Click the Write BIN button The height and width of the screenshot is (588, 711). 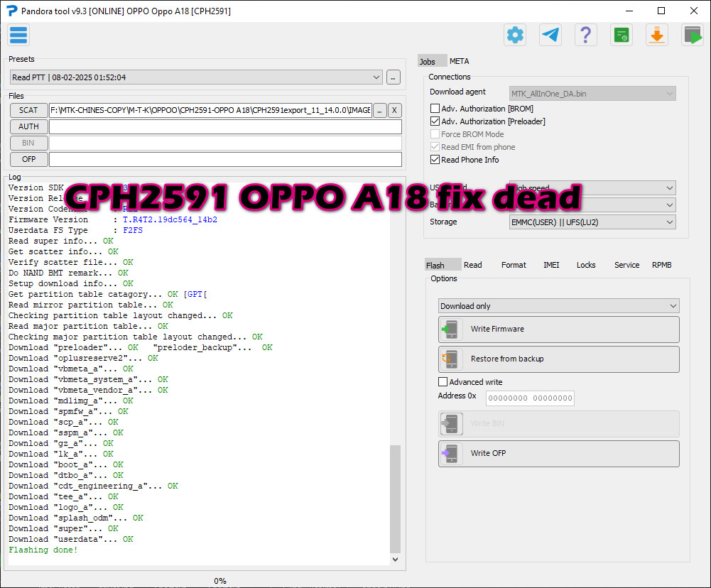(558, 423)
